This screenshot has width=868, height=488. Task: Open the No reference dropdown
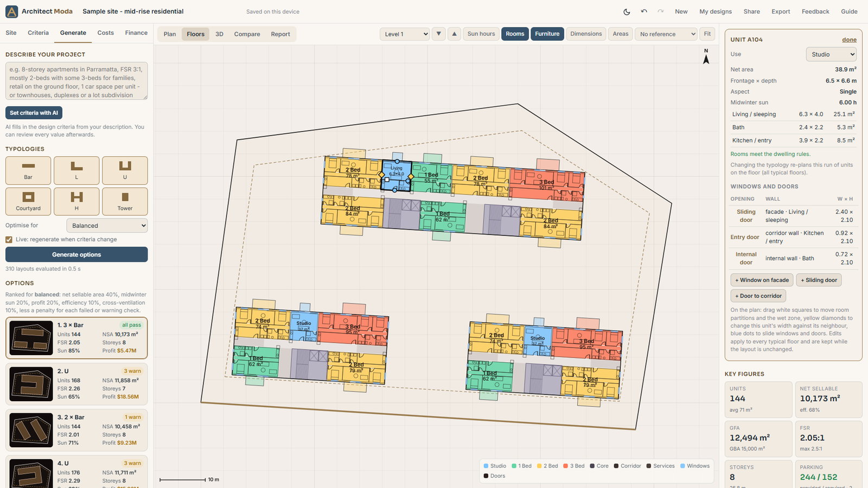click(x=666, y=34)
